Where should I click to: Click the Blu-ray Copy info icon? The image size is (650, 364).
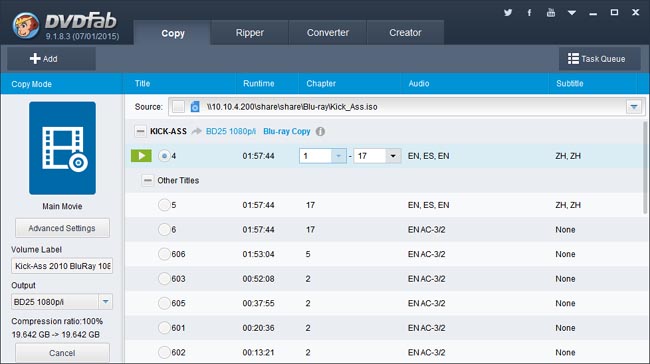[x=320, y=131]
